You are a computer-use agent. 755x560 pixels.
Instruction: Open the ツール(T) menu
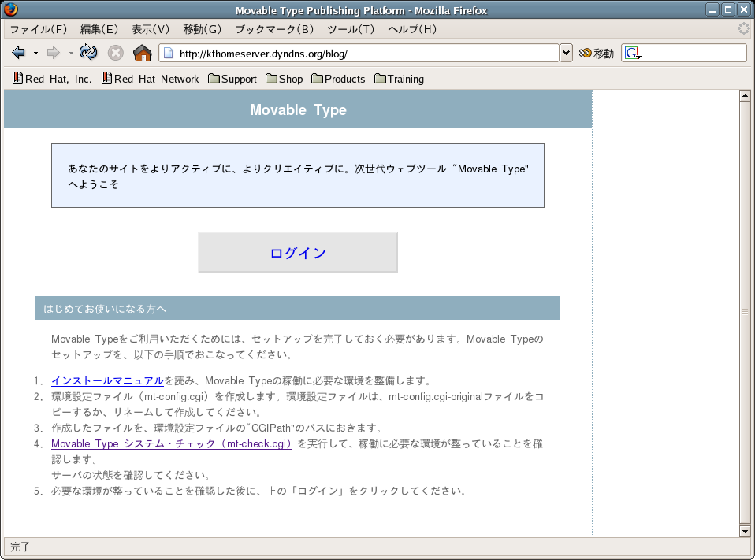pyautogui.click(x=351, y=29)
